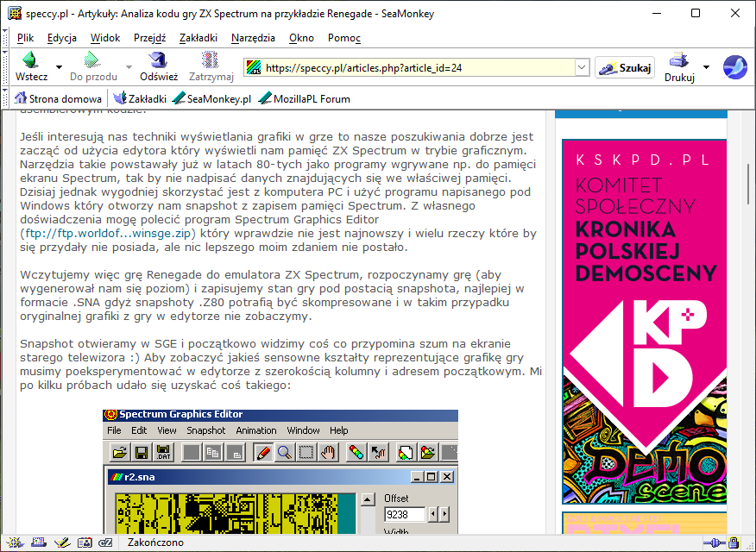The image size is (756, 552).
Task: Open the MozillaPL Forum bookmark
Action: [x=305, y=98]
